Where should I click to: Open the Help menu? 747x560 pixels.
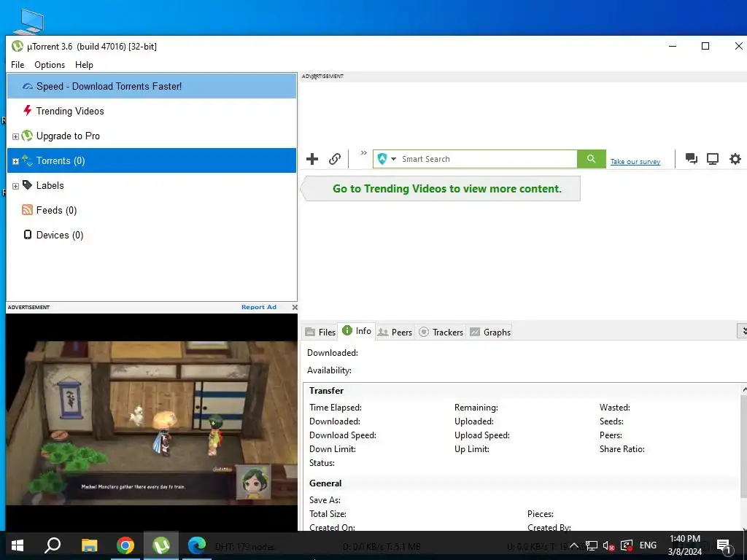pyautogui.click(x=84, y=65)
